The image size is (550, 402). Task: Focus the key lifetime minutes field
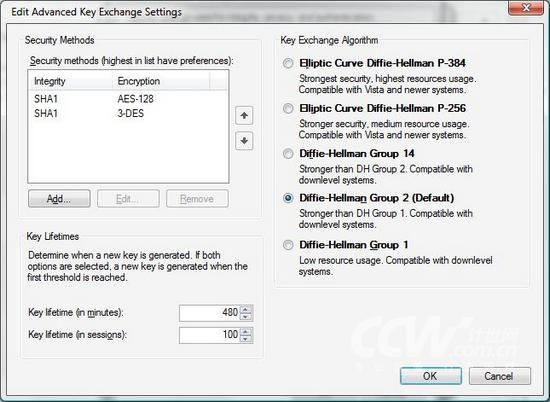pos(210,313)
